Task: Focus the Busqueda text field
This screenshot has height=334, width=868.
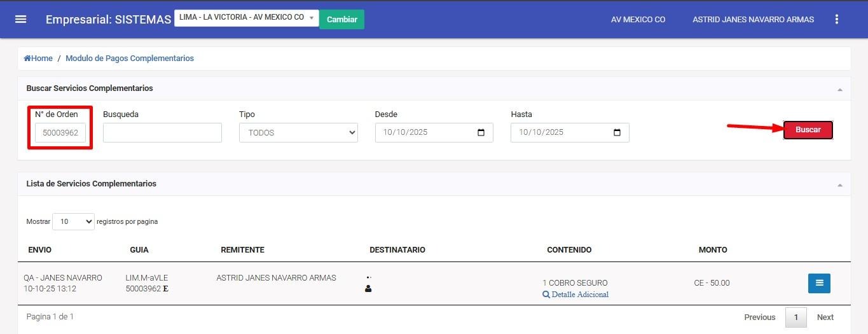Action: (x=162, y=133)
